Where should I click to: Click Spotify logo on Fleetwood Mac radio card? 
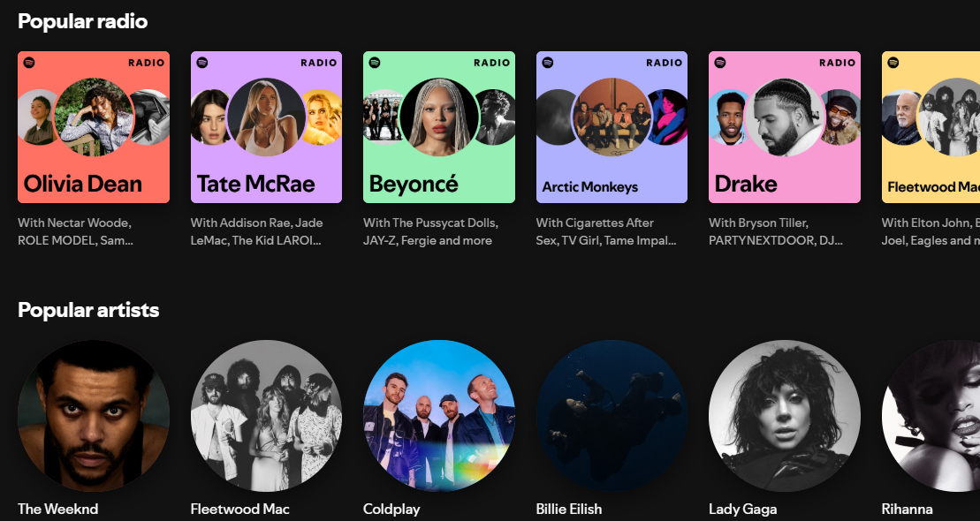893,63
